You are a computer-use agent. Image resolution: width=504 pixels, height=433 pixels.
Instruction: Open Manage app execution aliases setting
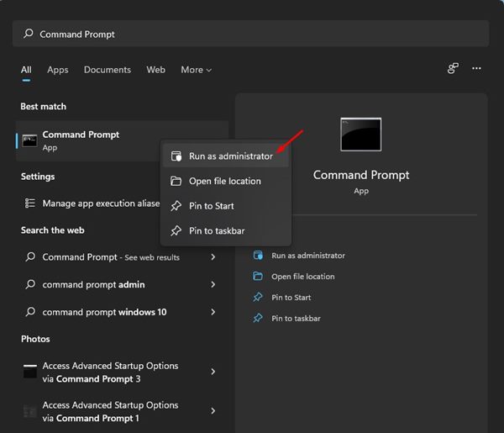click(90, 203)
